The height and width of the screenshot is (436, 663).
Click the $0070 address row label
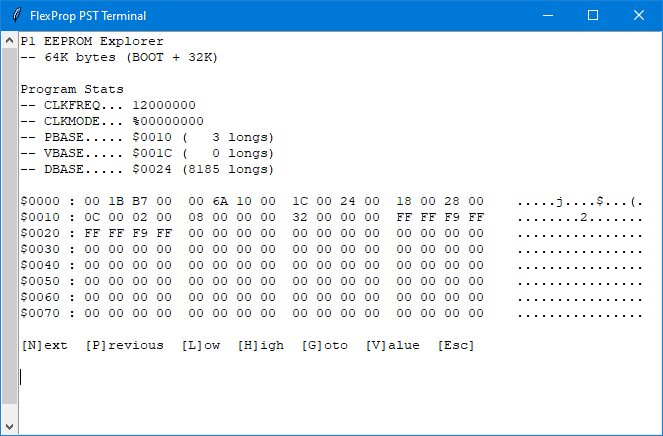click(40, 313)
